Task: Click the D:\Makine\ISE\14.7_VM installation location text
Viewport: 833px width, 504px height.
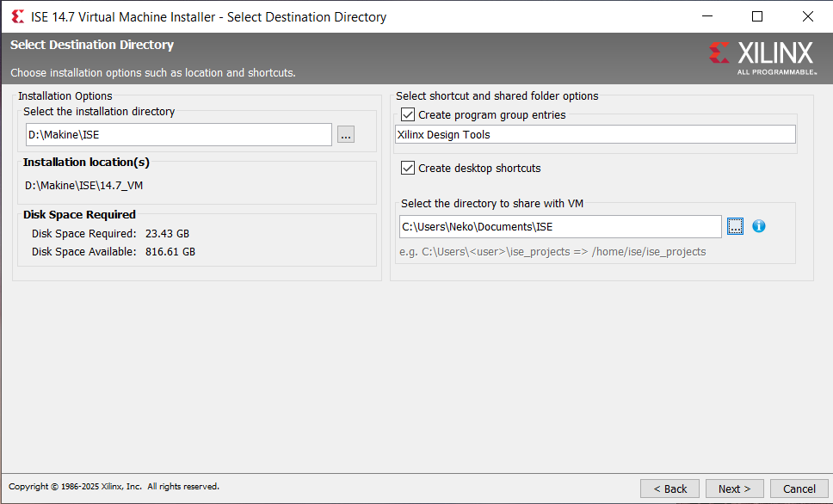Action: click(x=83, y=186)
